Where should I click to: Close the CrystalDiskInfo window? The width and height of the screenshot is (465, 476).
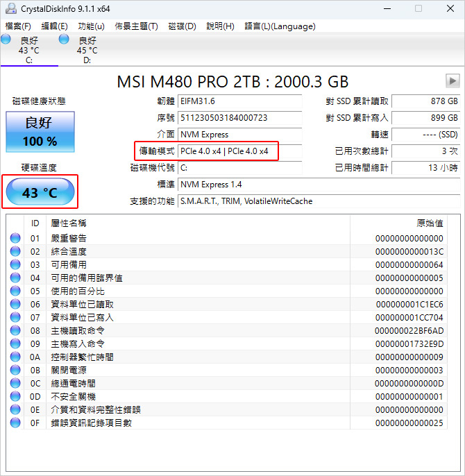pyautogui.click(x=450, y=8)
